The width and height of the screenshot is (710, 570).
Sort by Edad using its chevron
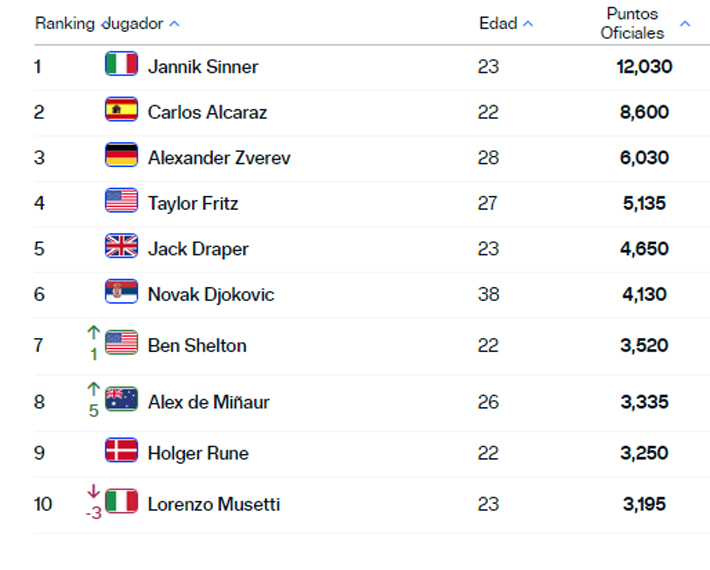528,24
